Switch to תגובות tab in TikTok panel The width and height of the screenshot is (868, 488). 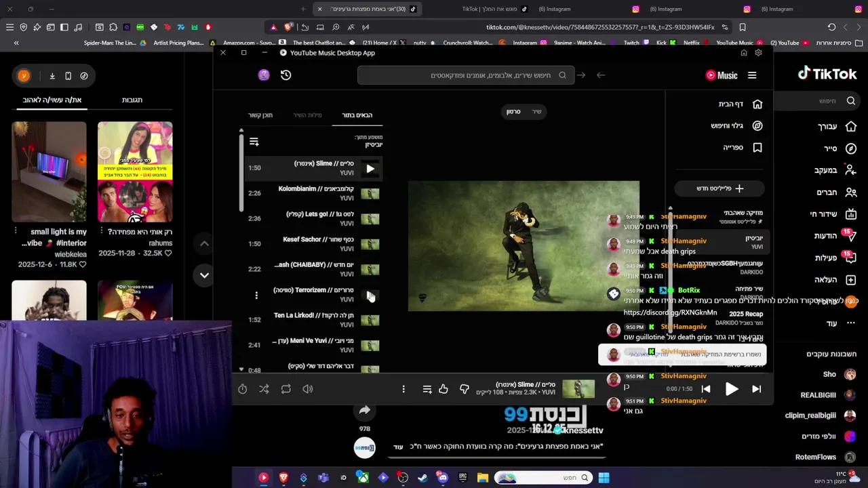(132, 100)
